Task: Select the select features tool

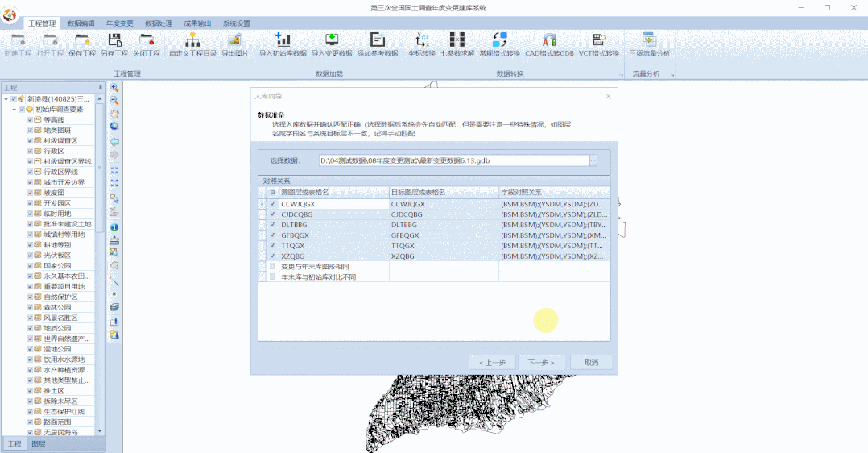Action: 114,198
